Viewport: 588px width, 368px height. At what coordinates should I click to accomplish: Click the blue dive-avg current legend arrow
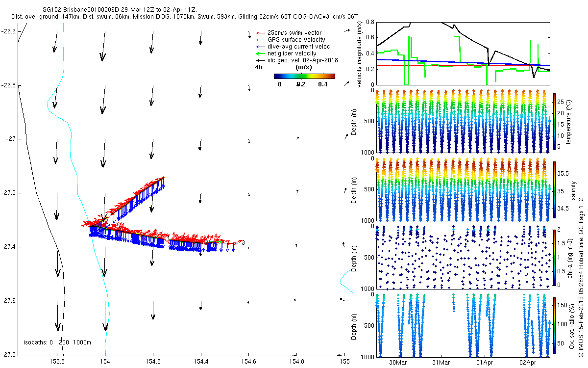coord(261,47)
